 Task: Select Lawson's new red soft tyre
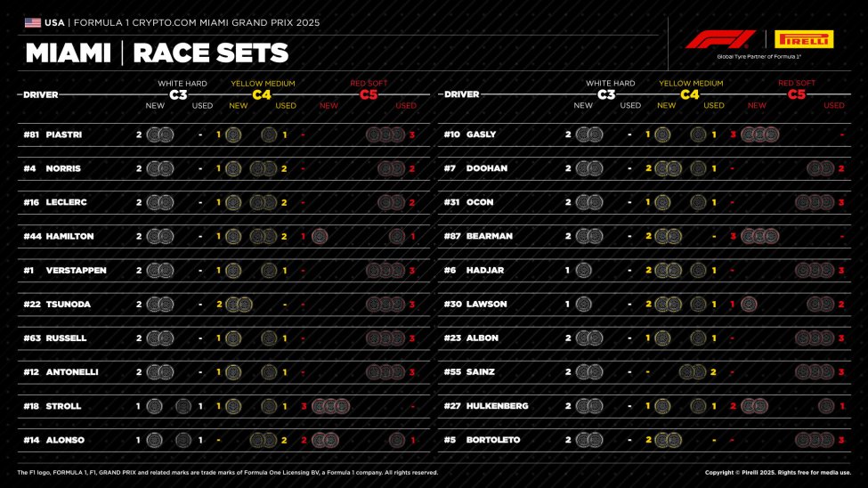[749, 304]
